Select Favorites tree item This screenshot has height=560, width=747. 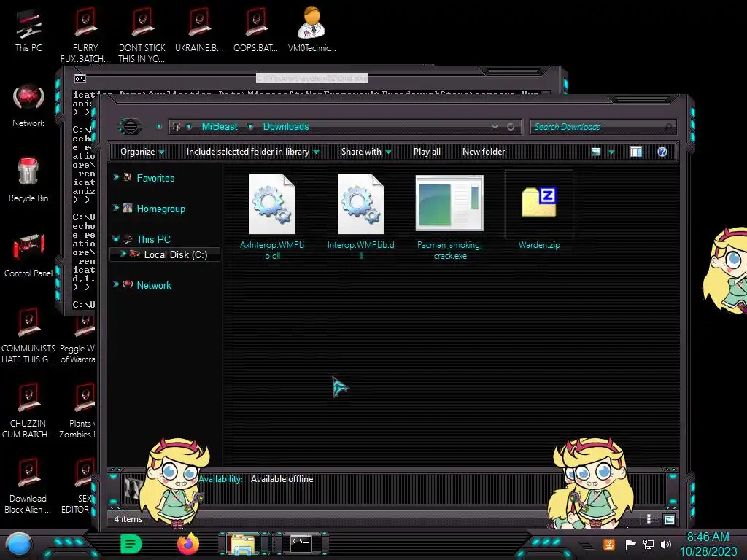155,178
